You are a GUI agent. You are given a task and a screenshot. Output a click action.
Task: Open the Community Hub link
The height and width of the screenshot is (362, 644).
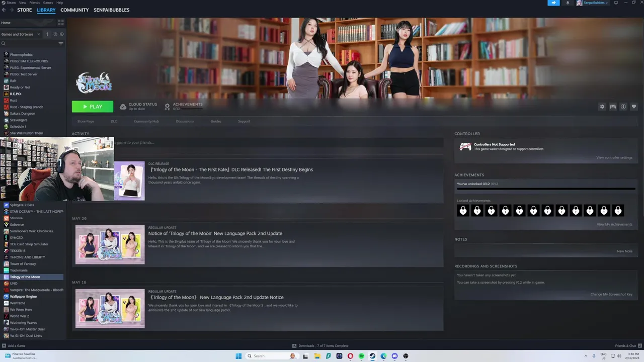click(x=146, y=121)
